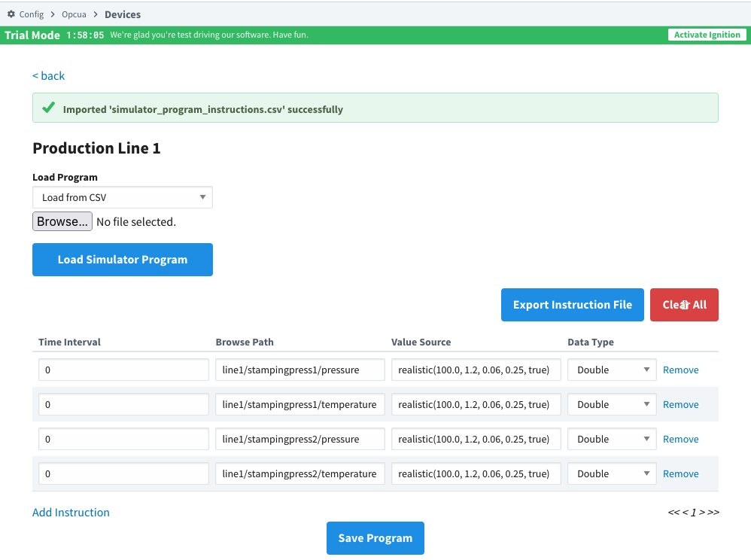Click the 'Value Source' column header
Image resolution: width=751 pixels, height=560 pixels.
tap(421, 342)
